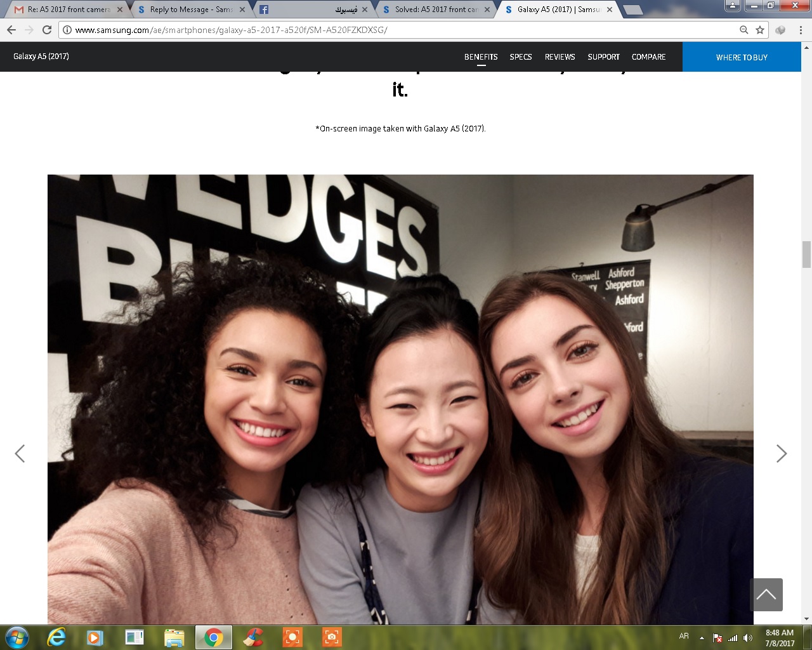Open CCleaner from the taskbar
The height and width of the screenshot is (650, 812).
(x=253, y=637)
